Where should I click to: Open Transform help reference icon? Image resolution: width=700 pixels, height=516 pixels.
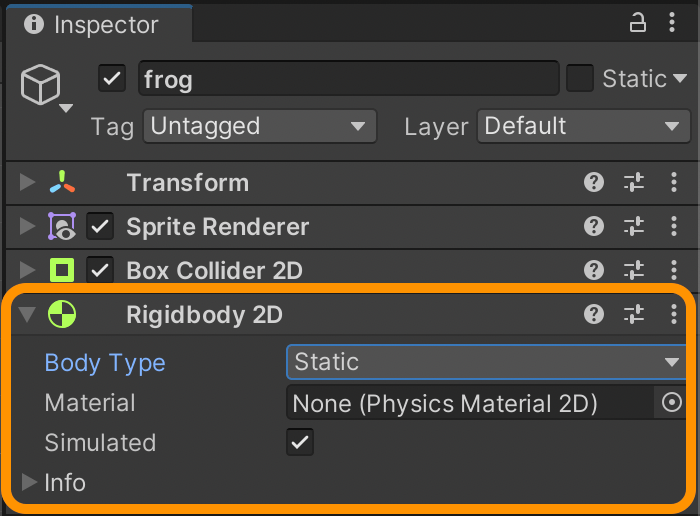pos(594,182)
